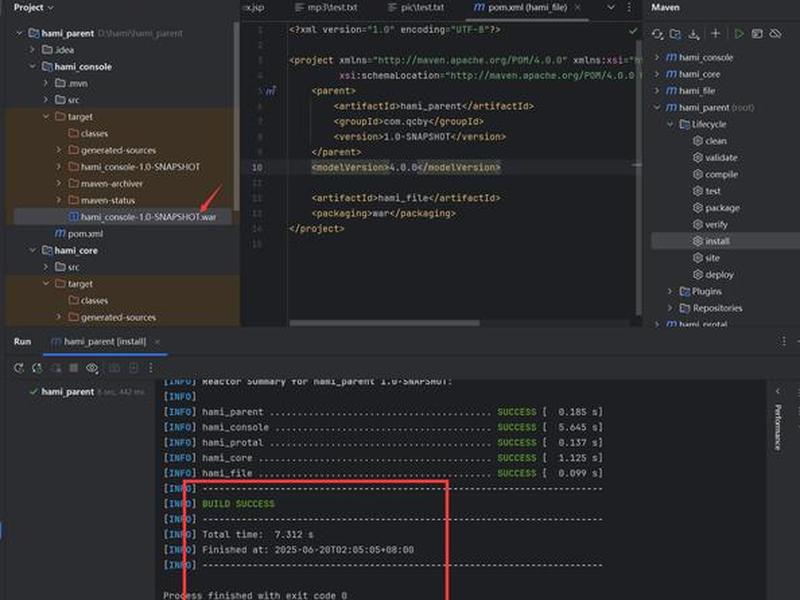Click inspection checkmark in editor corner
This screenshot has width=800, height=600.
(x=633, y=31)
